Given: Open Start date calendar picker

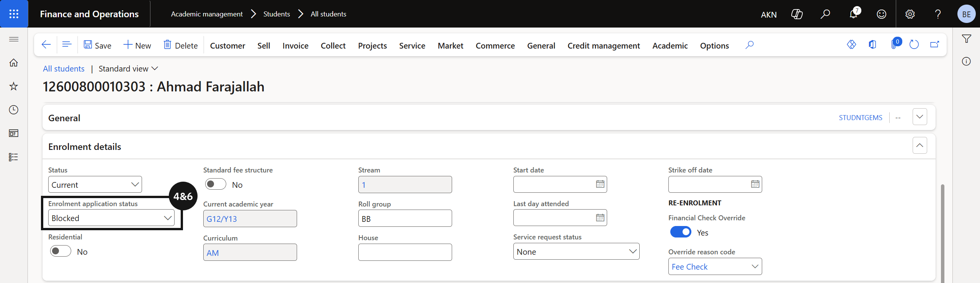Looking at the screenshot, I should pos(600,184).
